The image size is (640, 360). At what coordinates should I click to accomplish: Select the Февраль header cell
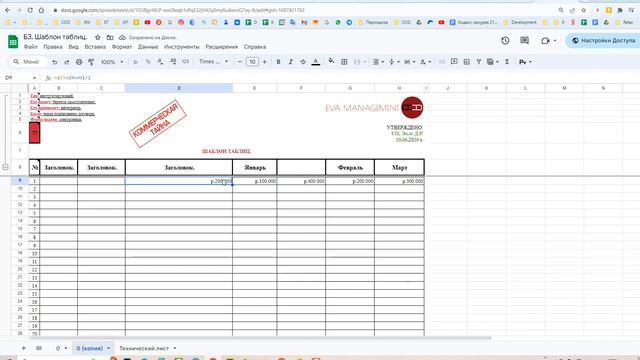pyautogui.click(x=350, y=167)
